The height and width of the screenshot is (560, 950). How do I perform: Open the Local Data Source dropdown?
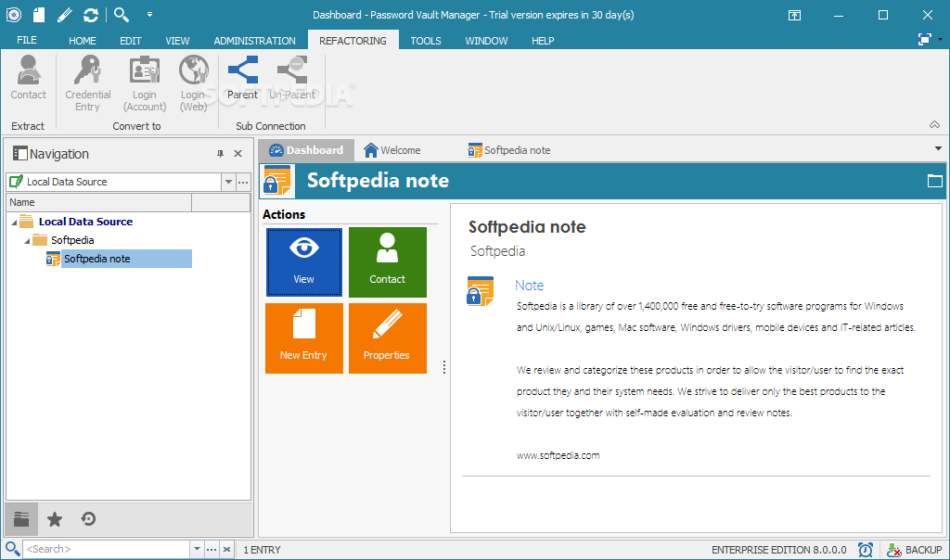click(228, 182)
